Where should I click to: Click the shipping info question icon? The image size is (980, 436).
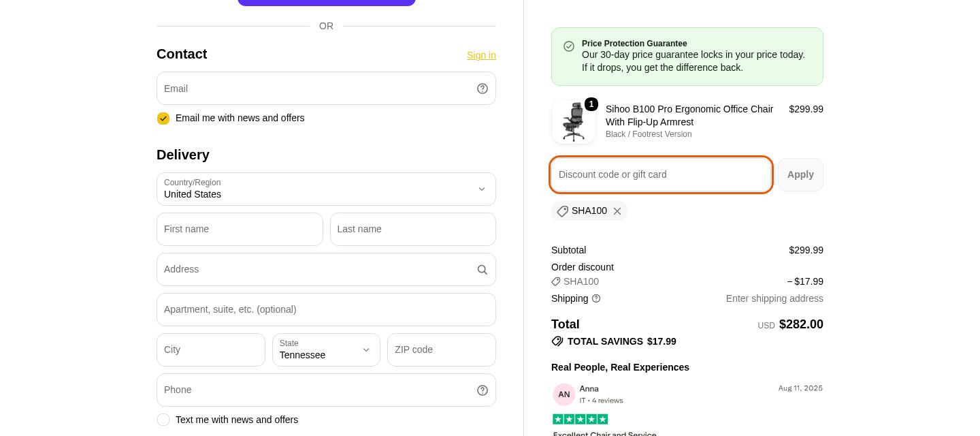(x=596, y=298)
